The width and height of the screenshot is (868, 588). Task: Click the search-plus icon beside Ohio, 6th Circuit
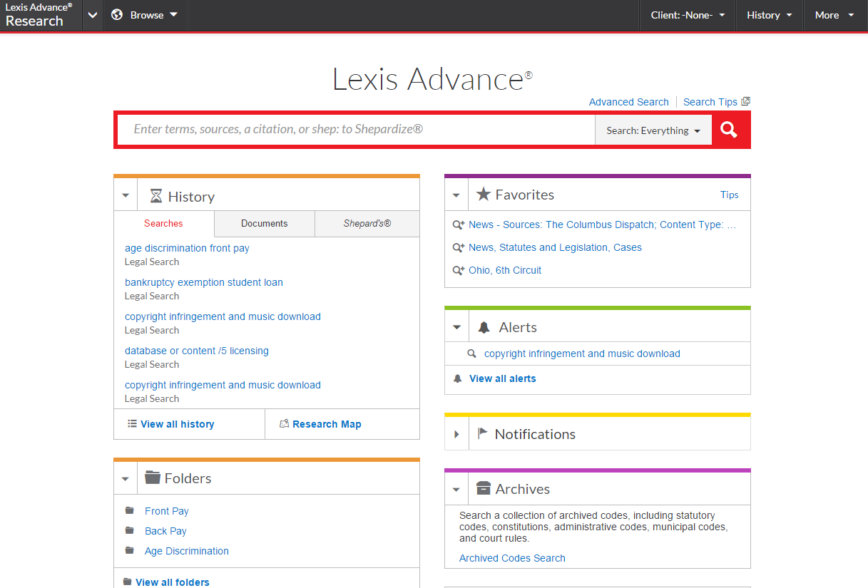[459, 270]
